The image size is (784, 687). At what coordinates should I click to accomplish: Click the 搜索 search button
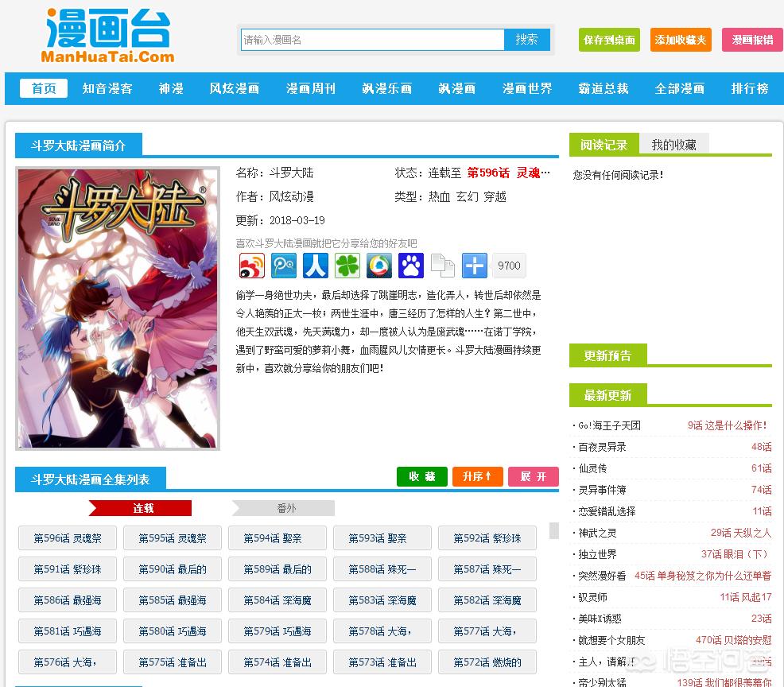pos(527,40)
